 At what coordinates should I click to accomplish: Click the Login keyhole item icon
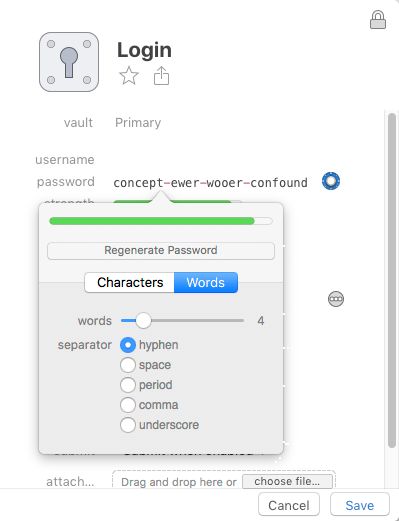[x=69, y=62]
